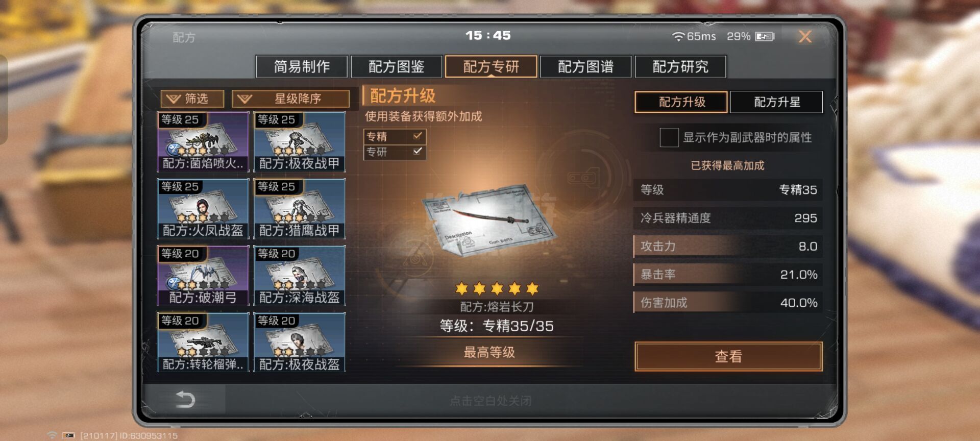Click the 查看 button
The width and height of the screenshot is (980, 441).
tap(728, 356)
